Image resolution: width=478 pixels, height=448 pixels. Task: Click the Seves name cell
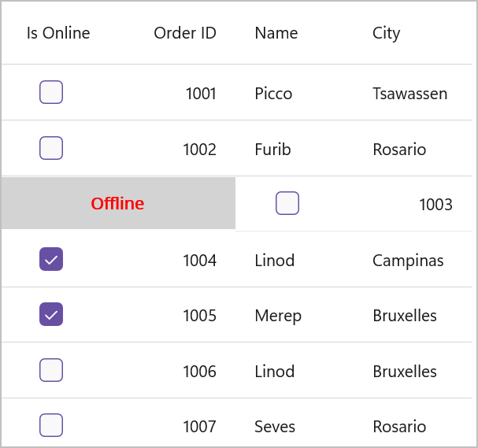tap(275, 427)
